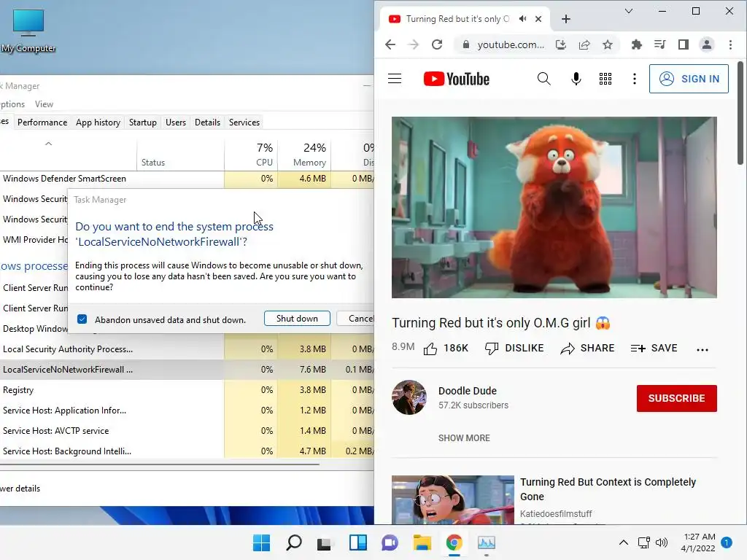Click the YouTube page vertical scrollbar
The height and width of the screenshot is (560, 747).
(x=740, y=113)
